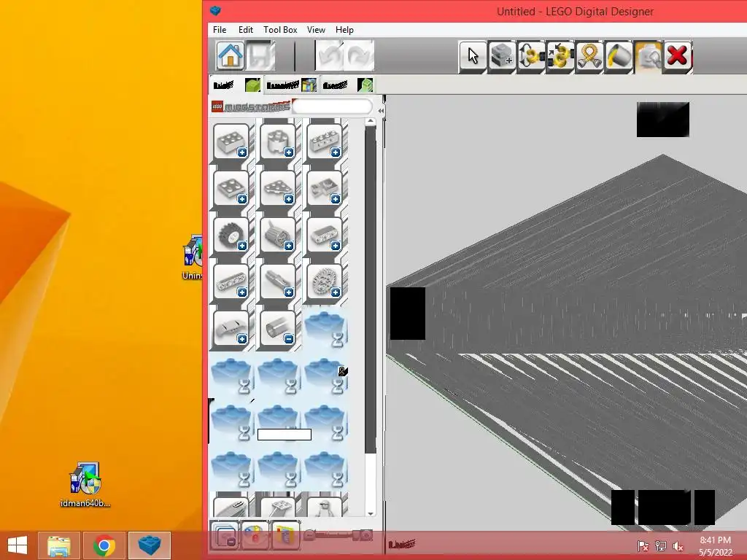Click the LEGO Digital Designer taskbar icon

[149, 545]
